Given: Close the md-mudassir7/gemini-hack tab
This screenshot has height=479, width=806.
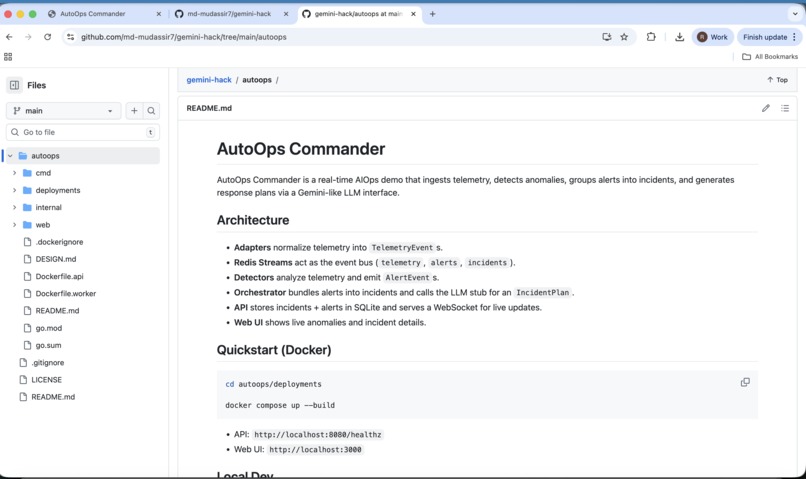Looking at the screenshot, I should click(x=286, y=14).
